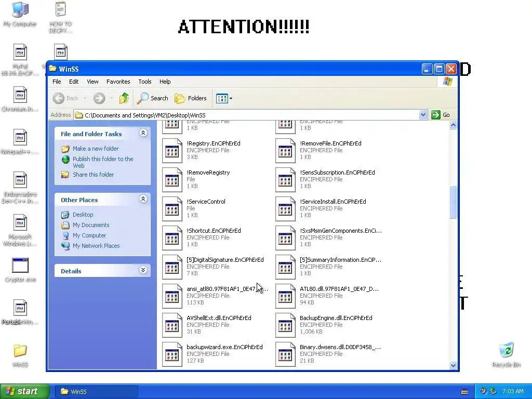The image size is (532, 399).
Task: Select [5]DigitalSignature.EnCiPhErEd file icon
Action: [x=172, y=267]
